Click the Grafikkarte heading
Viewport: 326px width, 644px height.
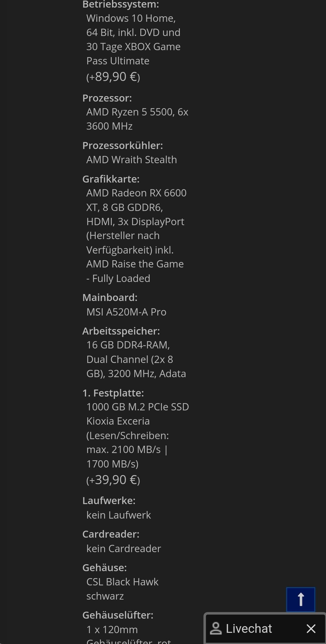pyautogui.click(x=110, y=179)
